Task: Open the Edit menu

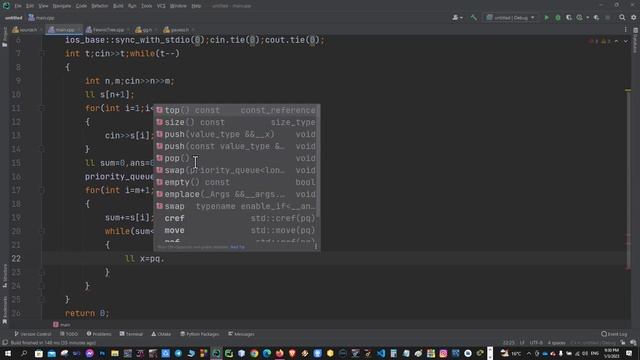Action: click(30, 6)
